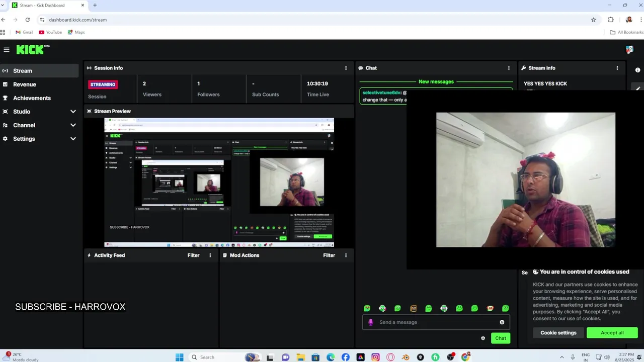The height and width of the screenshot is (362, 644).
Task: Open a new browser tab
Action: 95,5
